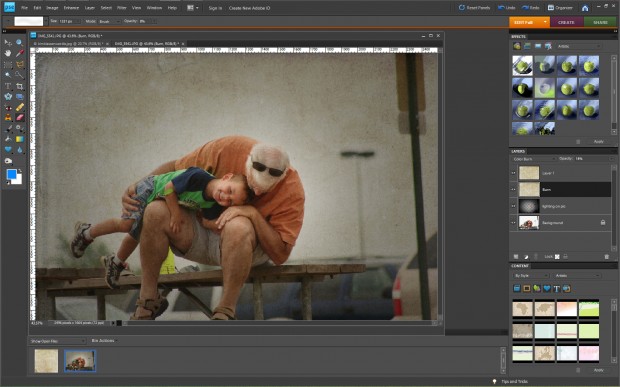Swap foreground and background colors
This screenshot has width=620, height=387.
coord(20,171)
